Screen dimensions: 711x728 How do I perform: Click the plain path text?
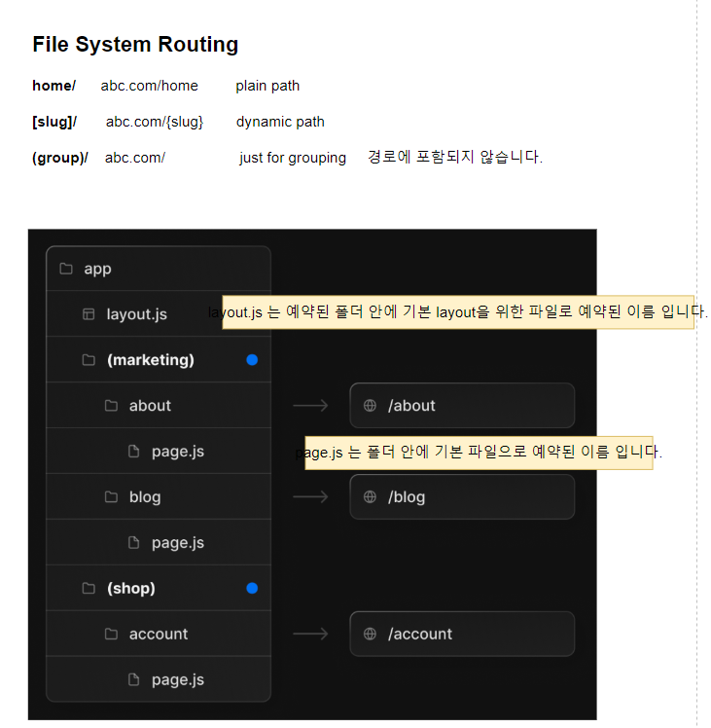[267, 86]
